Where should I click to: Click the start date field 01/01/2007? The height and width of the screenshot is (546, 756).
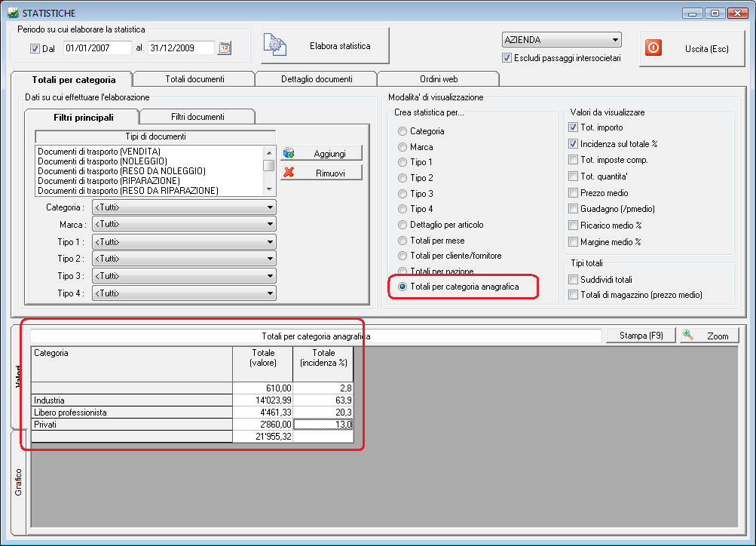pos(97,48)
